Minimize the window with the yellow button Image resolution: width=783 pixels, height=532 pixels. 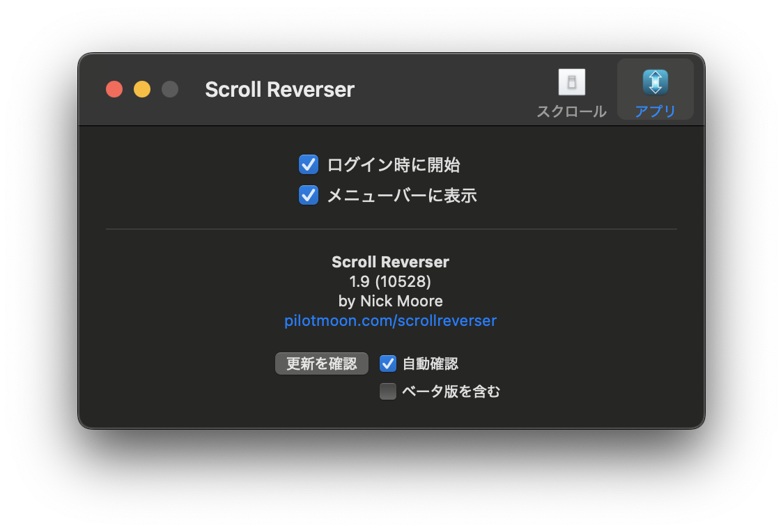coord(141,89)
